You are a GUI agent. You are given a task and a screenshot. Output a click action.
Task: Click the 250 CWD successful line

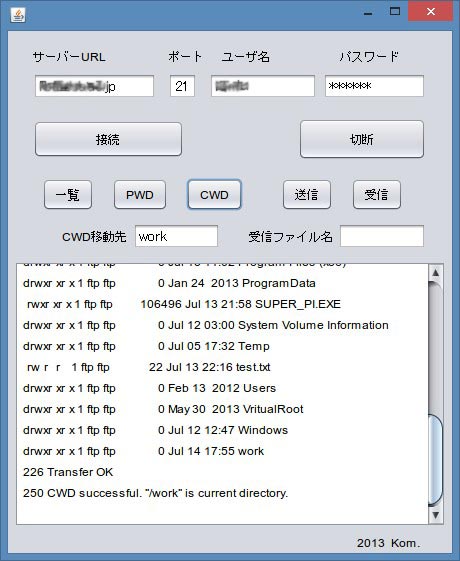coord(155,493)
